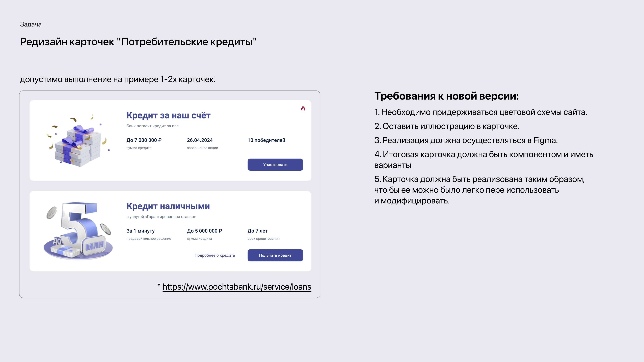Viewport: 644px width, 362px height.
Task: Click the До 5 000 000 ₽ amount
Action: point(204,231)
